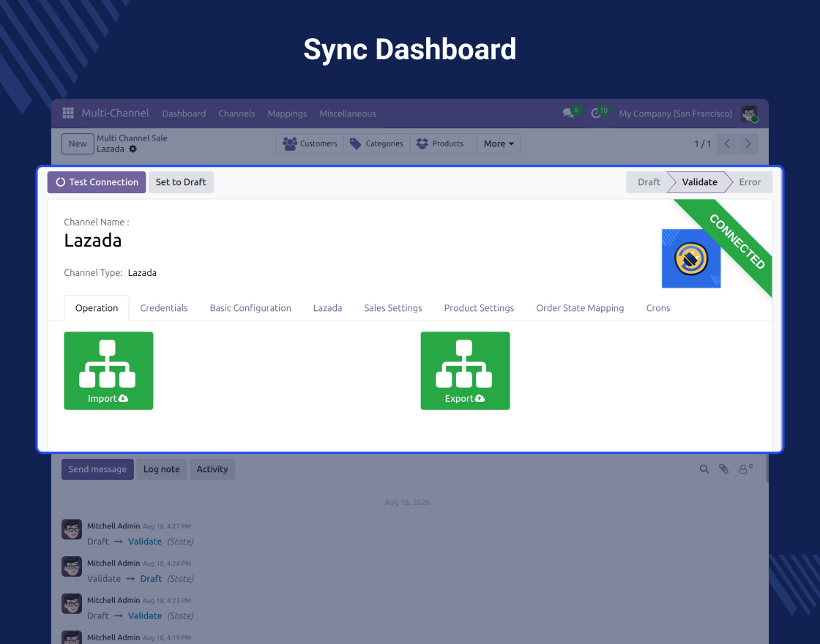The image size is (820, 644).
Task: Select the Validate status stage
Action: [699, 182]
